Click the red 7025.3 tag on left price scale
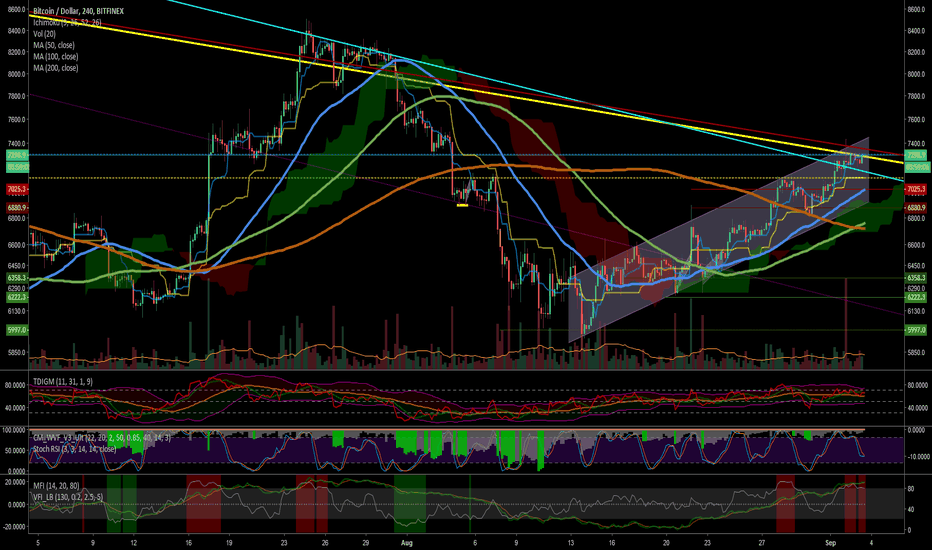The image size is (932, 550). click(17, 189)
